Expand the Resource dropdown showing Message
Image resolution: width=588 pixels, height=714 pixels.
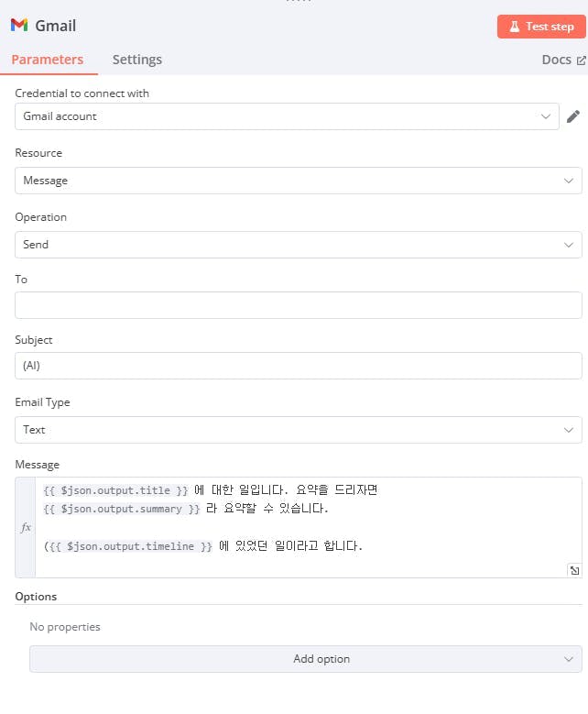click(x=298, y=181)
